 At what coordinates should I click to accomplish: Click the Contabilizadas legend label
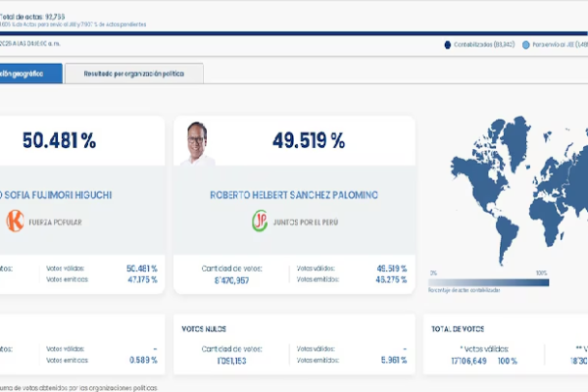click(x=484, y=45)
